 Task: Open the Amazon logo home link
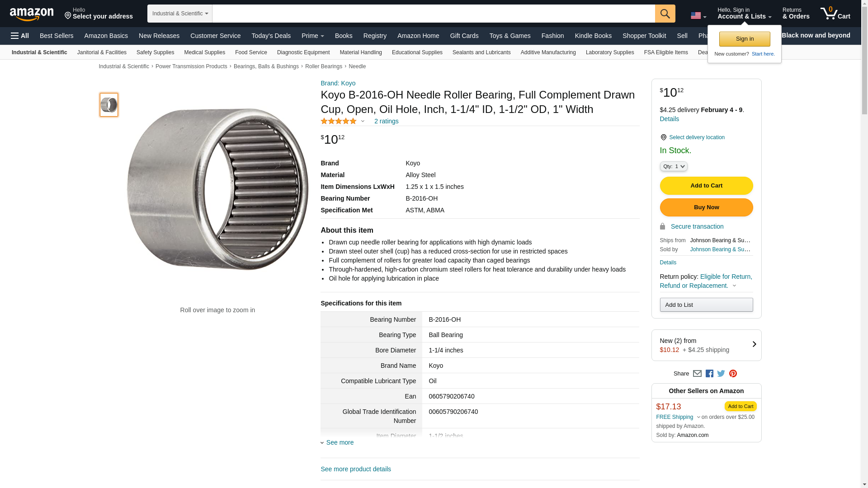coord(32,14)
